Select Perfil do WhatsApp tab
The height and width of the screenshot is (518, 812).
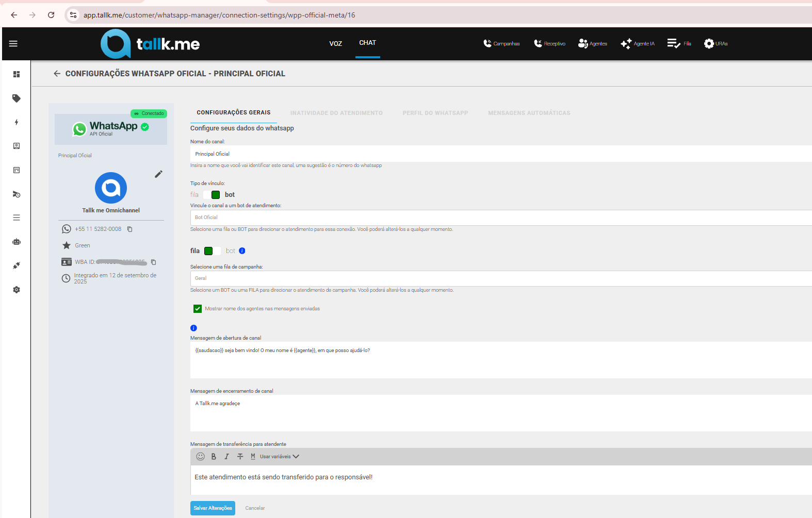point(435,113)
